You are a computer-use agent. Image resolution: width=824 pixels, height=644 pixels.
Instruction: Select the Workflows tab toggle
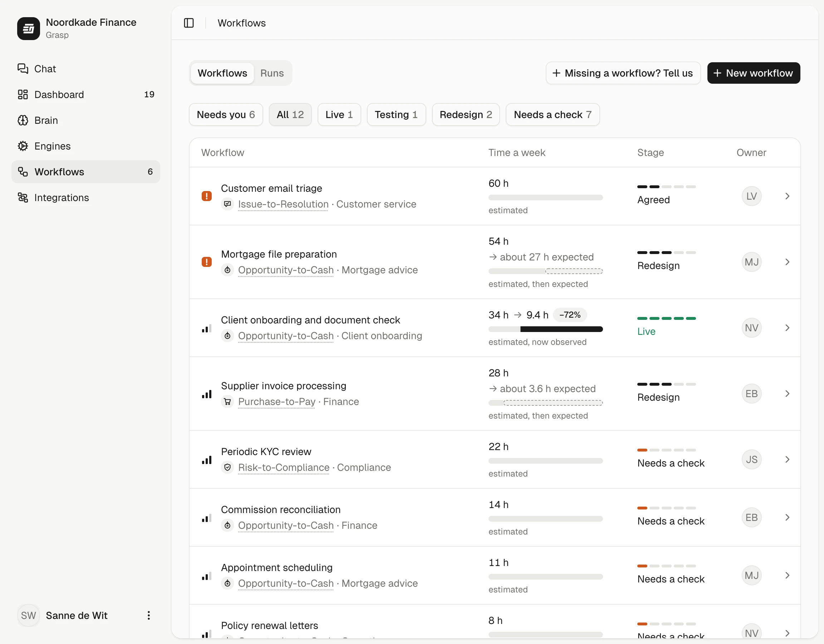[222, 73]
